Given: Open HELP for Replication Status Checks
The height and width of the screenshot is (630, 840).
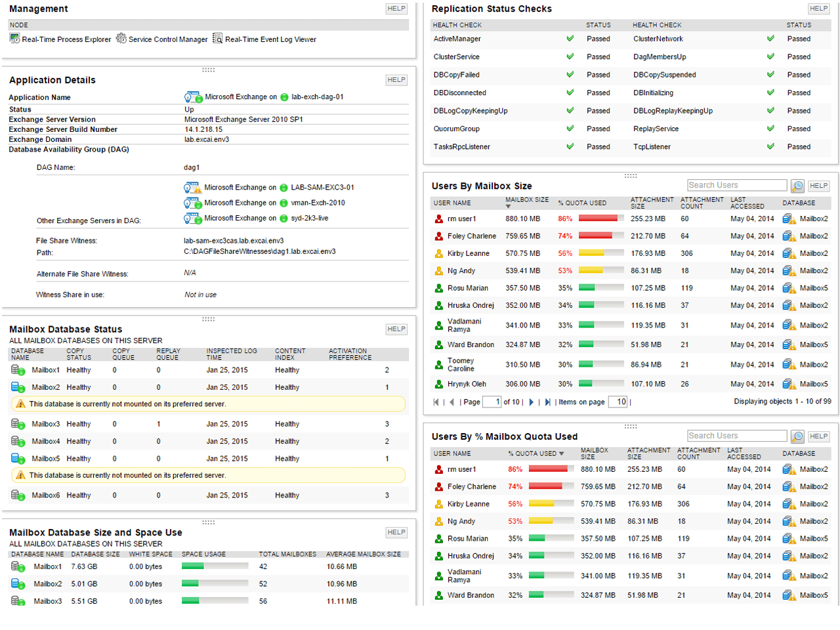Looking at the screenshot, I should (x=819, y=9).
